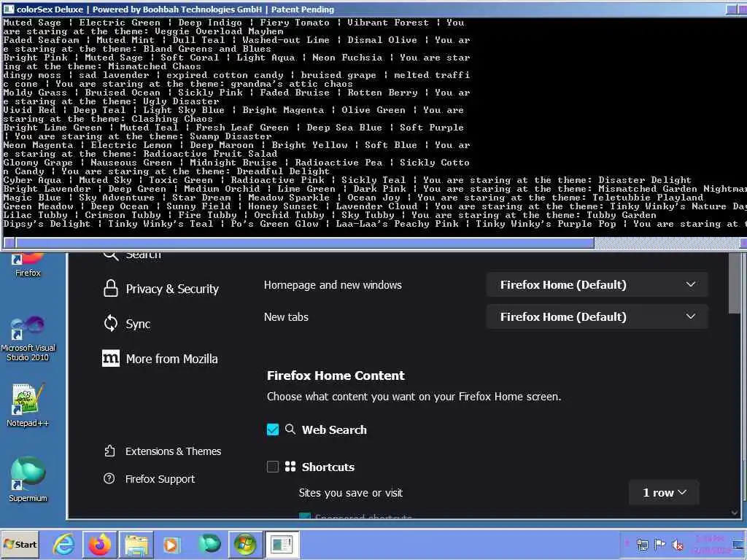Click the console window's horizontal scrollbar thumb
This screenshot has width=747, height=560.
304,243
